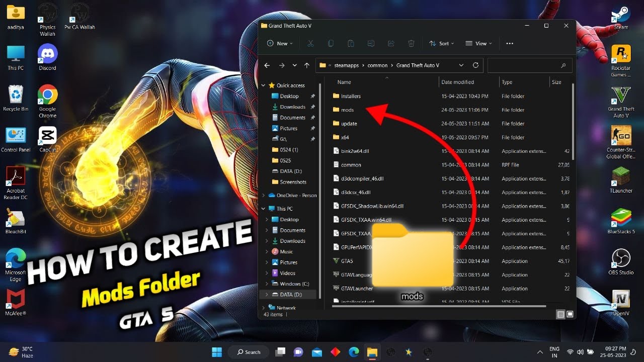The height and width of the screenshot is (362, 644).
Task: Open Steam desktop icon
Action: pyautogui.click(x=621, y=17)
